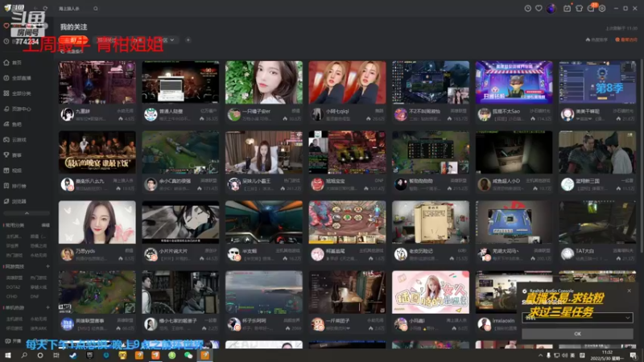The image size is (644, 362).
Task: Open Steam from the taskbar
Action: pyautogui.click(x=72, y=356)
